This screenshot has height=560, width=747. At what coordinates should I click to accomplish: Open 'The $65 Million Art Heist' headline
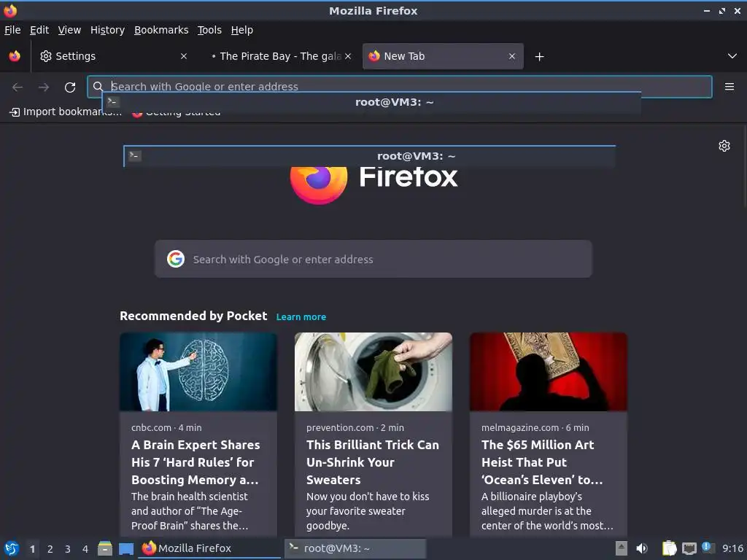(x=542, y=462)
